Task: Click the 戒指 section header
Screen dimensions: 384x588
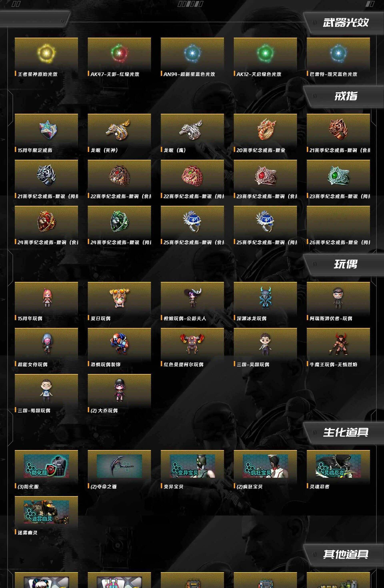Action: (346, 96)
